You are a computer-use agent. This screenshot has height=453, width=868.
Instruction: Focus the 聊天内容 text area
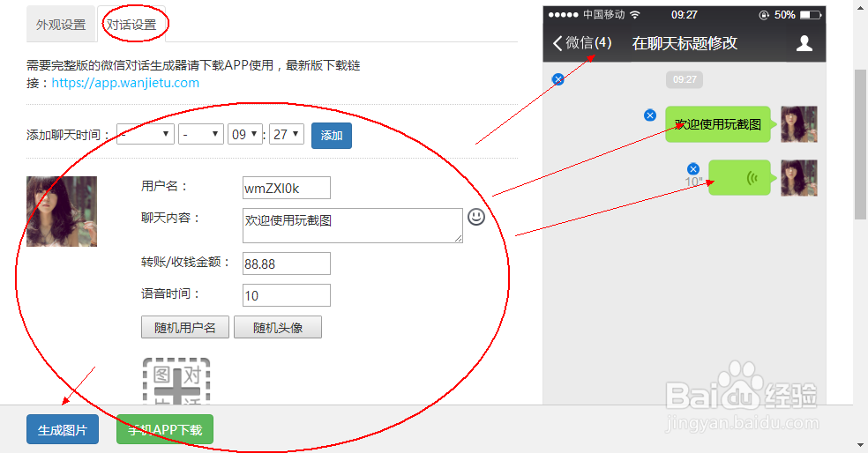[x=353, y=225]
